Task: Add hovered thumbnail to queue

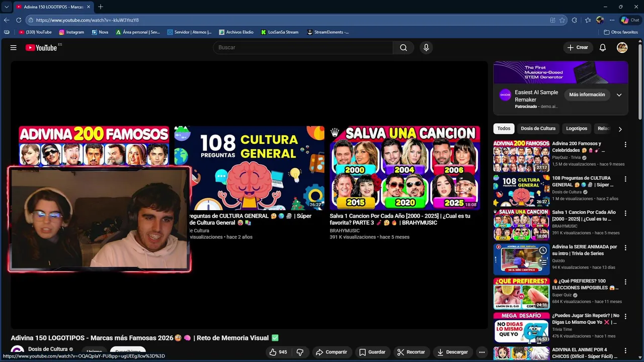Action: coord(543,262)
